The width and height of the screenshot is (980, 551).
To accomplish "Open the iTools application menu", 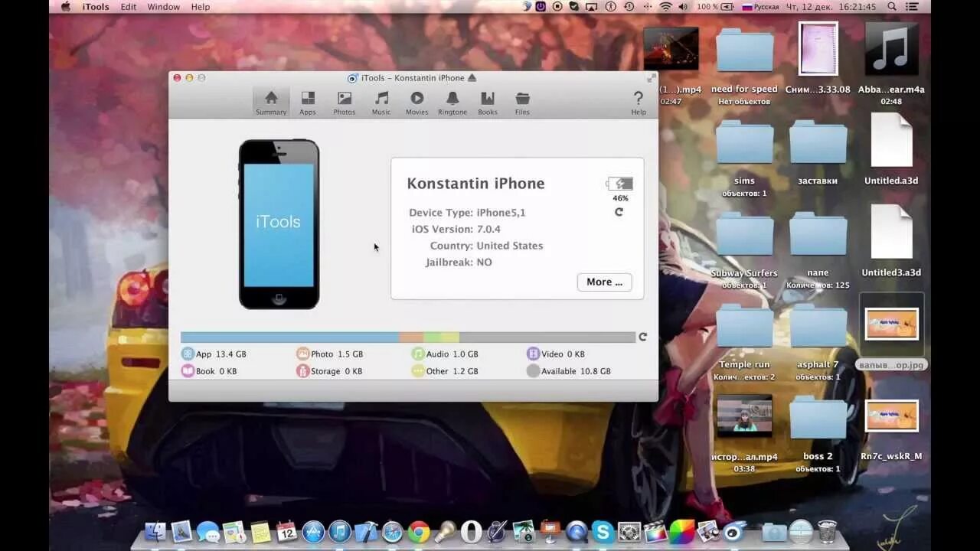I will [96, 7].
